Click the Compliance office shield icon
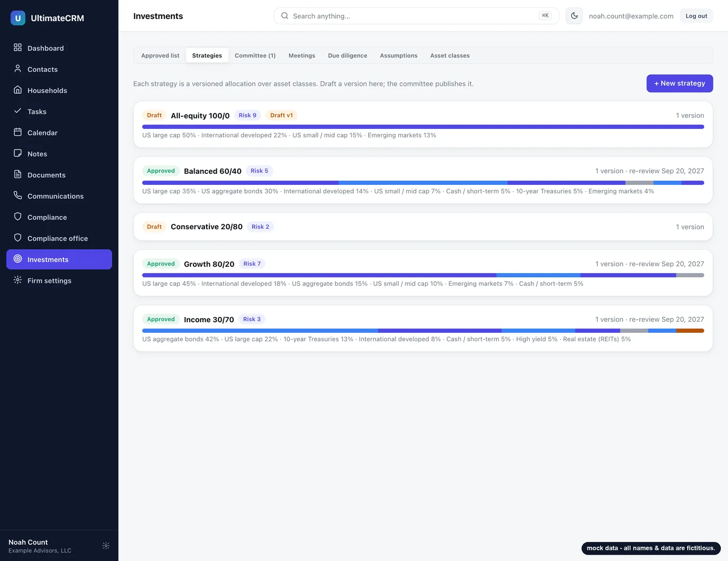Image resolution: width=728 pixels, height=561 pixels. pyautogui.click(x=17, y=238)
